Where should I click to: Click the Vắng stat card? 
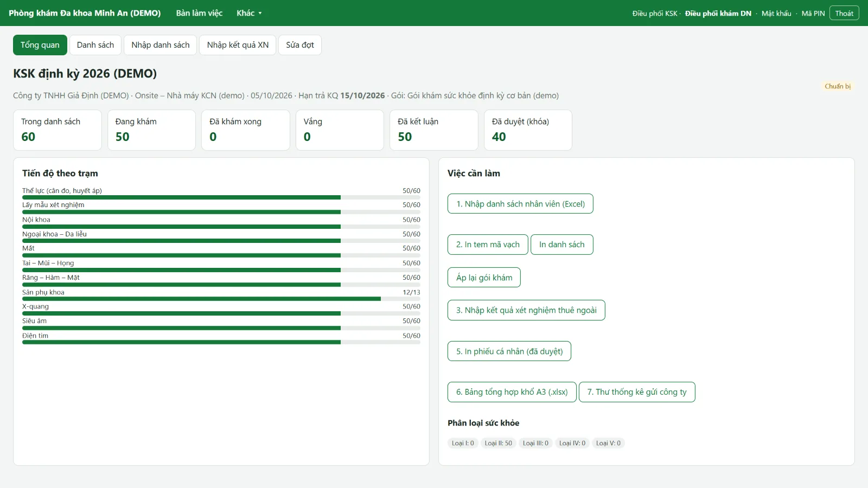click(x=340, y=130)
